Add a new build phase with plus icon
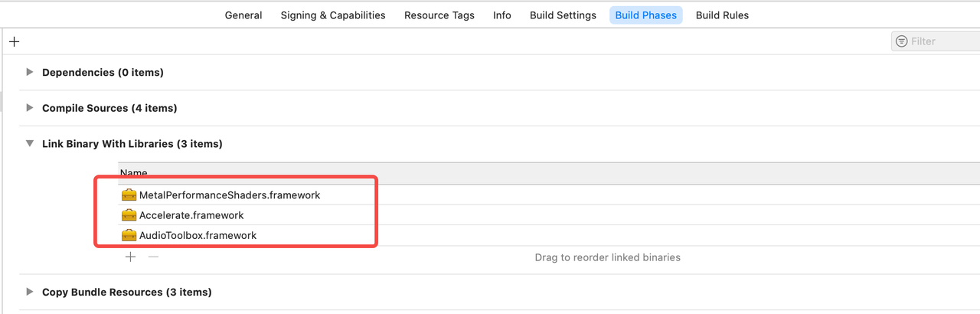The height and width of the screenshot is (314, 980). [14, 41]
